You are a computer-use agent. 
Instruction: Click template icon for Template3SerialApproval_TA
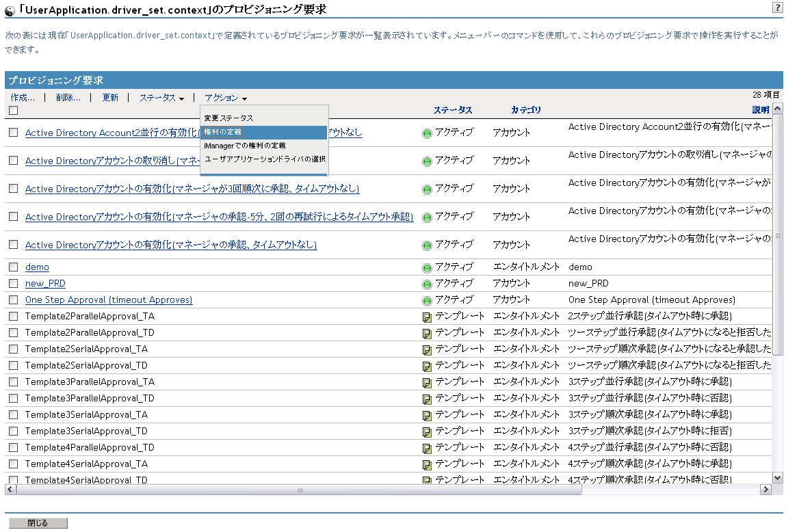pos(427,415)
